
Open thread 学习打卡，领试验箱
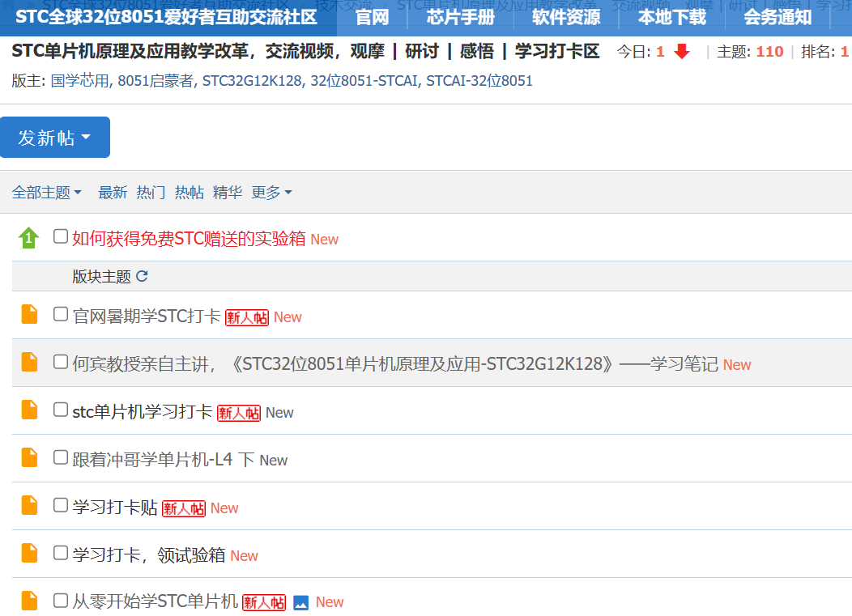pyautogui.click(x=149, y=555)
